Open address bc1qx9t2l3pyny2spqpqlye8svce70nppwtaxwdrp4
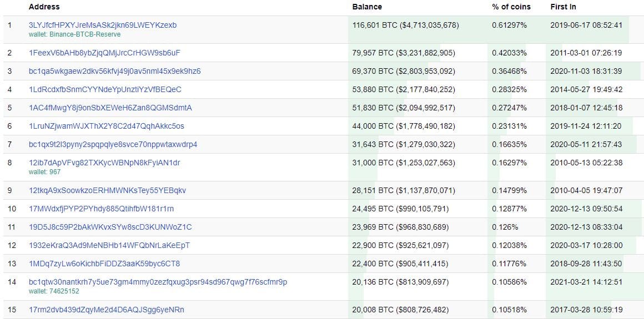The image size is (644, 319). tap(113, 144)
